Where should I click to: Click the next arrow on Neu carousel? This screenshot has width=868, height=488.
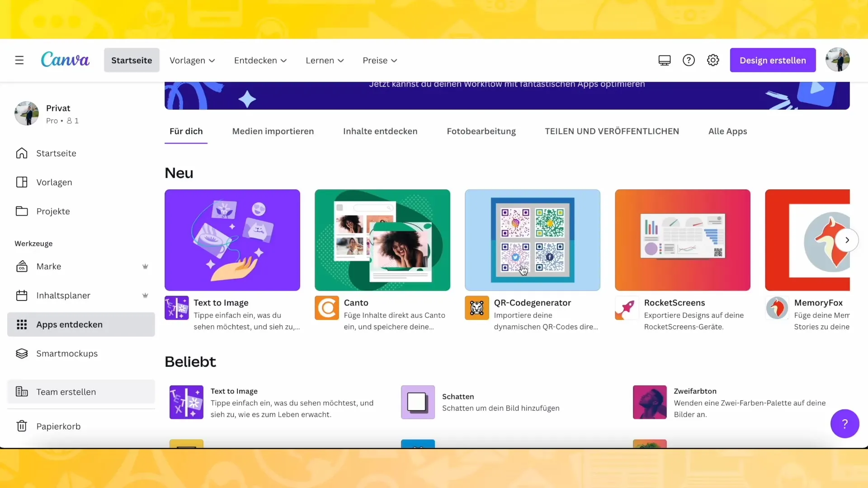[x=847, y=240]
